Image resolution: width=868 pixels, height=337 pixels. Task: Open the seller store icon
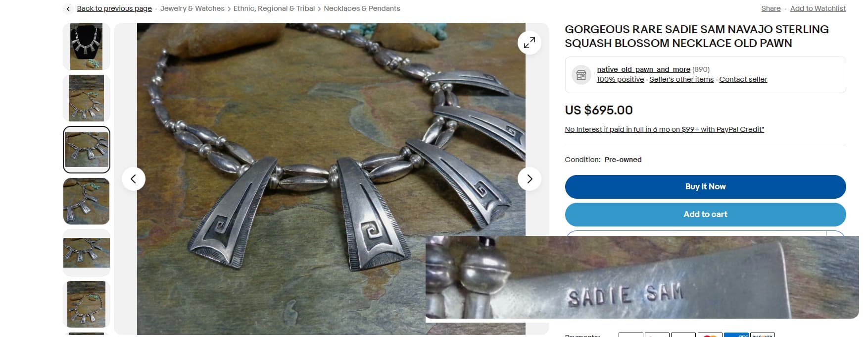pyautogui.click(x=581, y=75)
